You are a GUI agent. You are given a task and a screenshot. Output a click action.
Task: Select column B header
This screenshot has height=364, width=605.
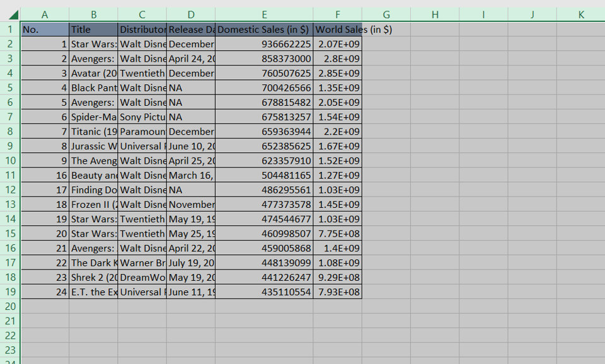pos(93,14)
